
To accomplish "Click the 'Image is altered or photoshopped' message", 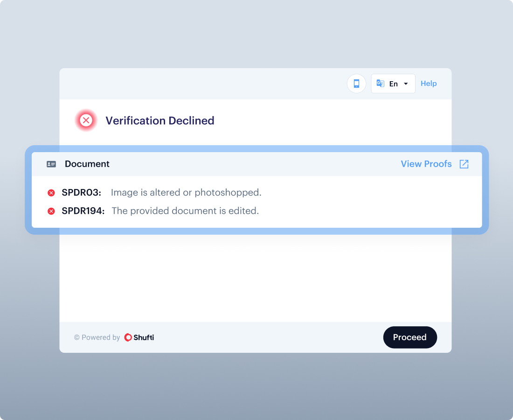I will click(186, 192).
